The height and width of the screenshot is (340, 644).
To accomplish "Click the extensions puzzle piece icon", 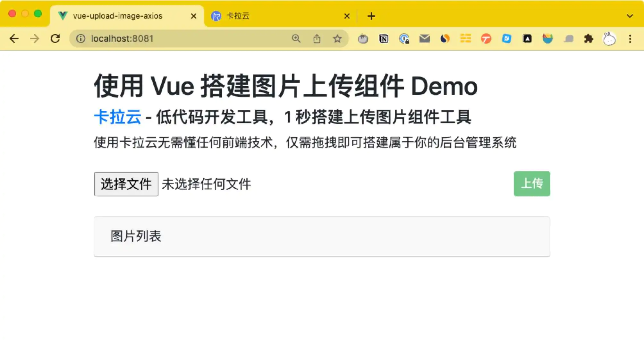I will point(589,38).
